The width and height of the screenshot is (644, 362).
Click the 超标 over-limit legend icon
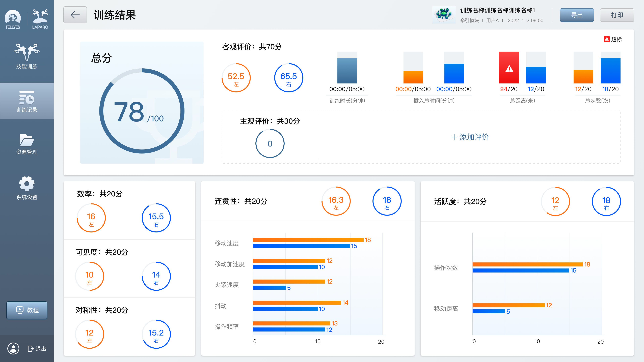pos(607,39)
